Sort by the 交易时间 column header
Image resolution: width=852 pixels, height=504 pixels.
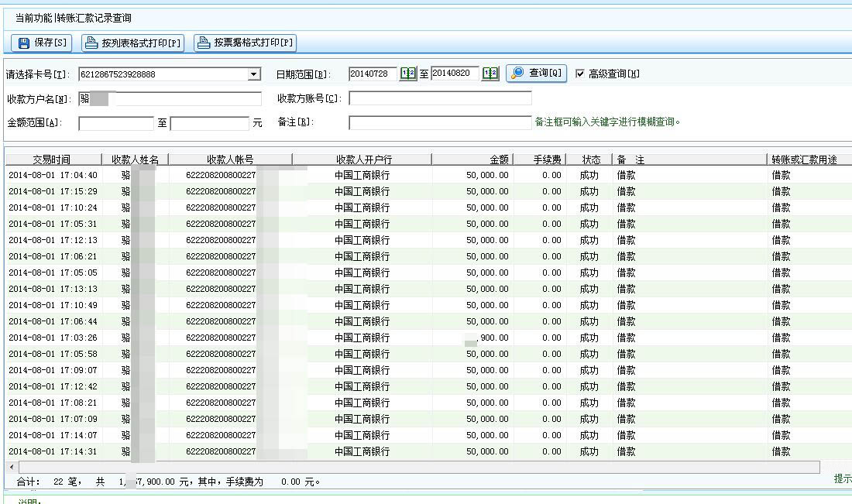pyautogui.click(x=52, y=159)
